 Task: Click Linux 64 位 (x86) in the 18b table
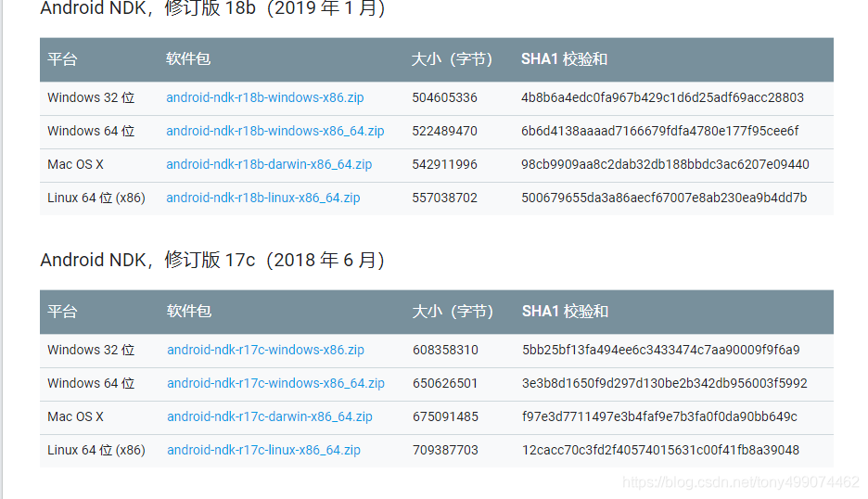[x=96, y=198]
